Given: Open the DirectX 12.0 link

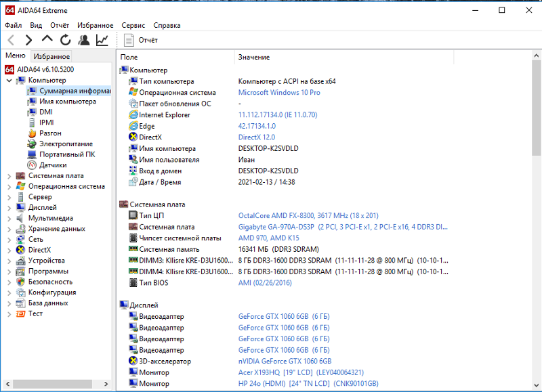Looking at the screenshot, I should [x=257, y=137].
